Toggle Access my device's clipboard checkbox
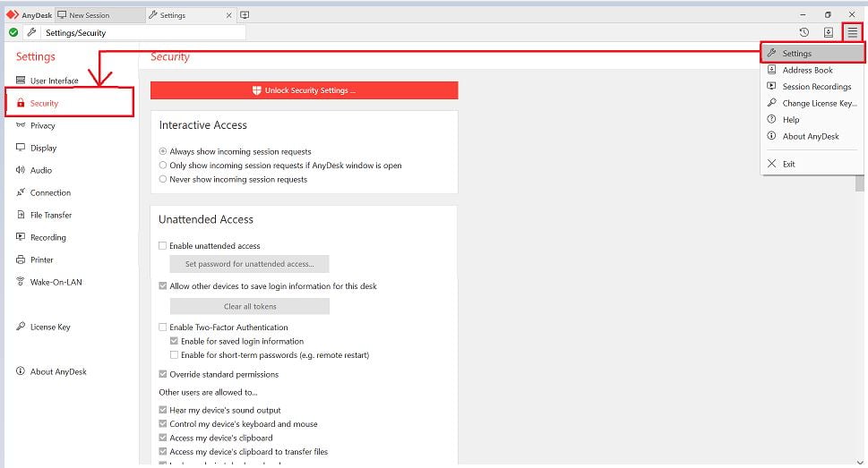The height and width of the screenshot is (468, 868). click(163, 438)
